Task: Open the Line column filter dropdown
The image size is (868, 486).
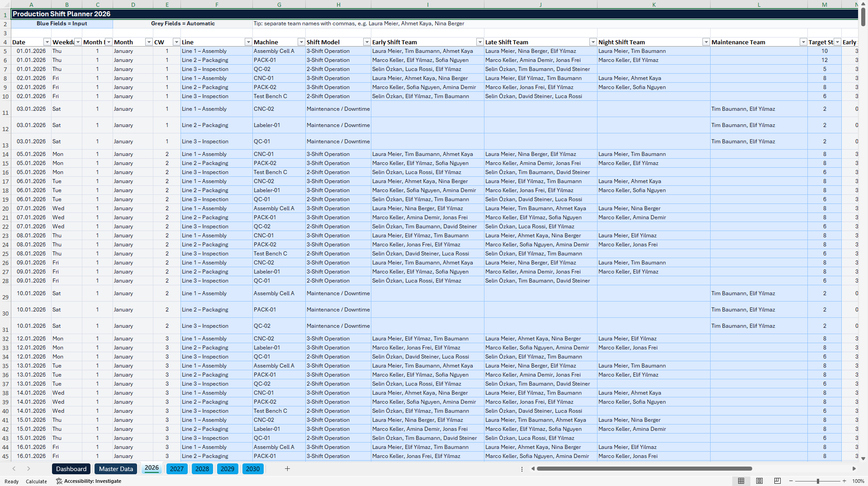Action: [248, 42]
